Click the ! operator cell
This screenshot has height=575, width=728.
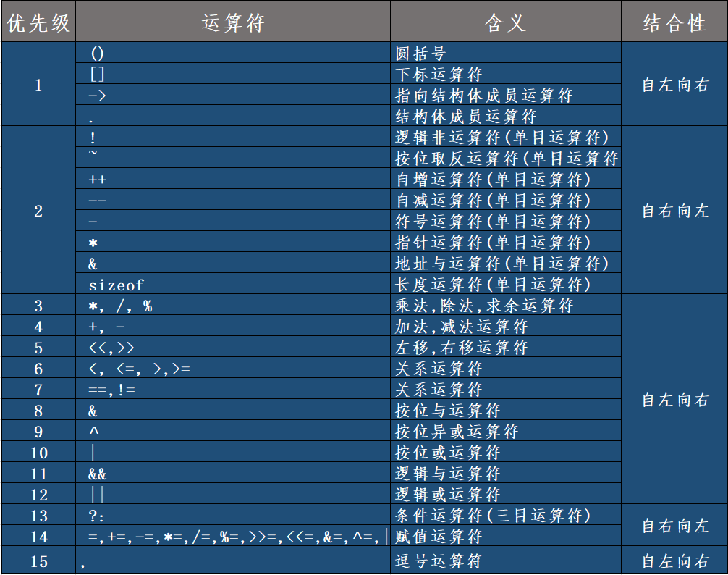[232, 137]
